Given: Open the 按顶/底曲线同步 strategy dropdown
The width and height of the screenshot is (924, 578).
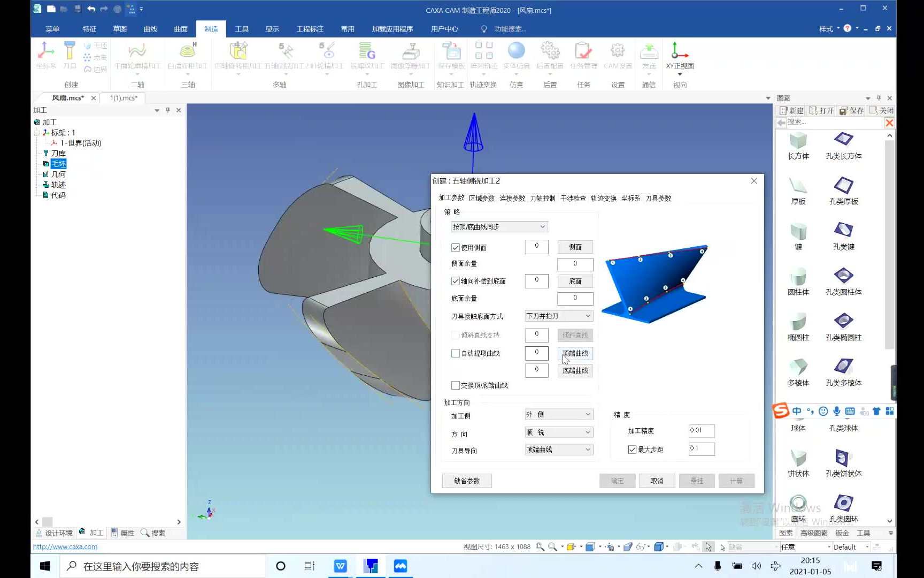Looking at the screenshot, I should (x=499, y=227).
